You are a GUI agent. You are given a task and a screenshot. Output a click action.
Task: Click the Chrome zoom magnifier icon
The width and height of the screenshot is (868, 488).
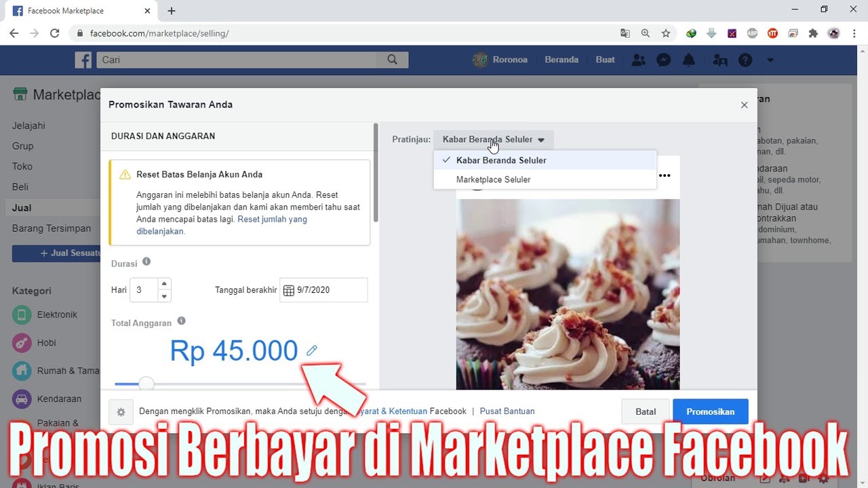click(646, 33)
